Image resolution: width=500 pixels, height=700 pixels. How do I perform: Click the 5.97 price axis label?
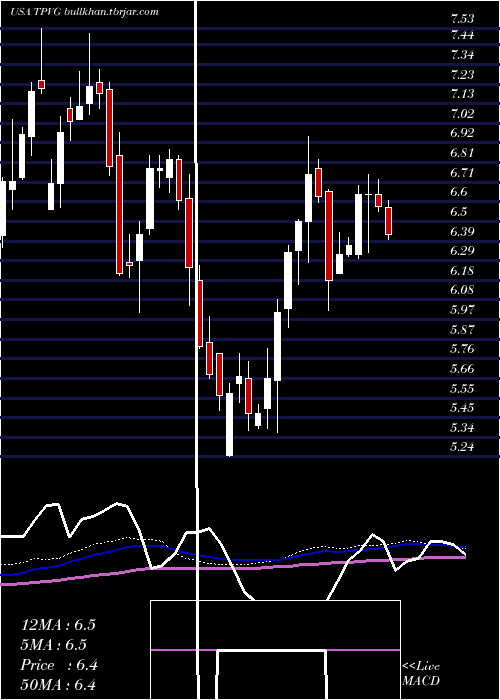tap(462, 310)
